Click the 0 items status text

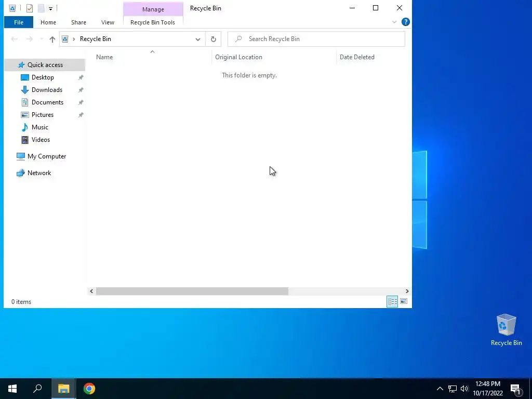(x=21, y=302)
